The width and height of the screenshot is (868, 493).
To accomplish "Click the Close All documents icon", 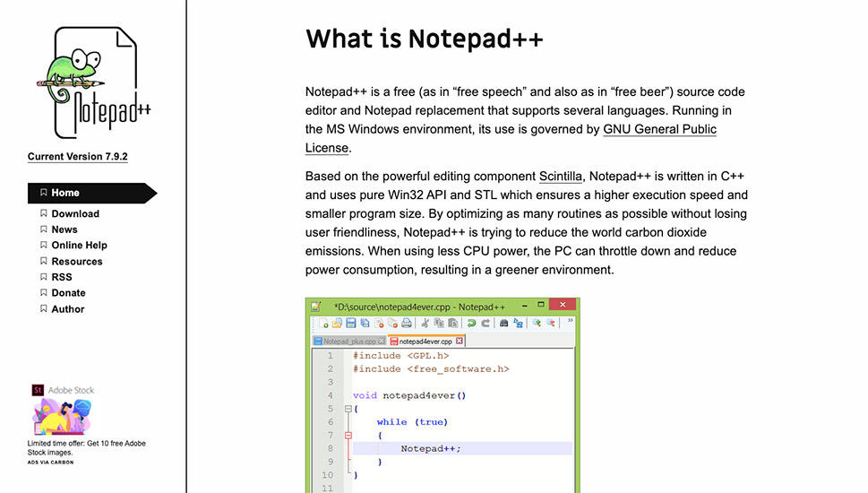I will pyautogui.click(x=392, y=323).
